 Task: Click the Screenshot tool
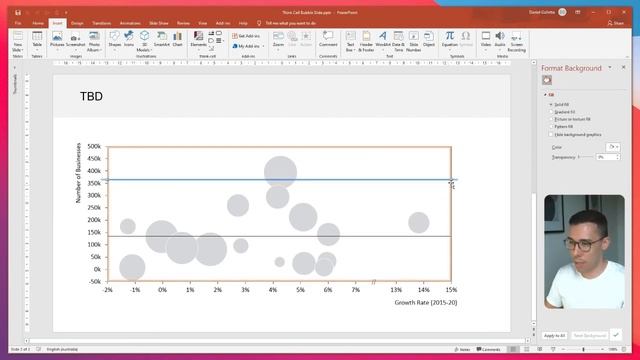76,40
